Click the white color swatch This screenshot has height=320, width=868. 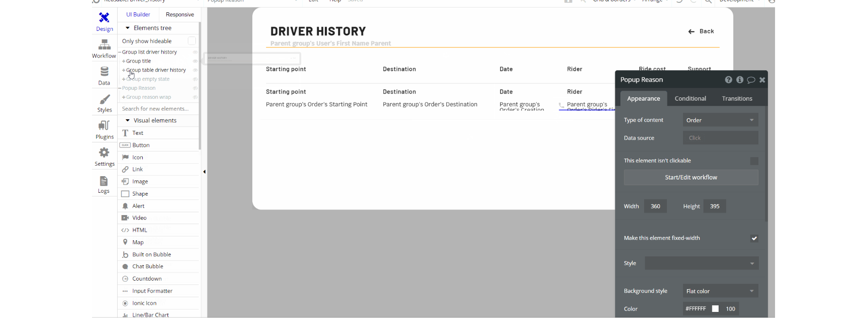pos(715,309)
